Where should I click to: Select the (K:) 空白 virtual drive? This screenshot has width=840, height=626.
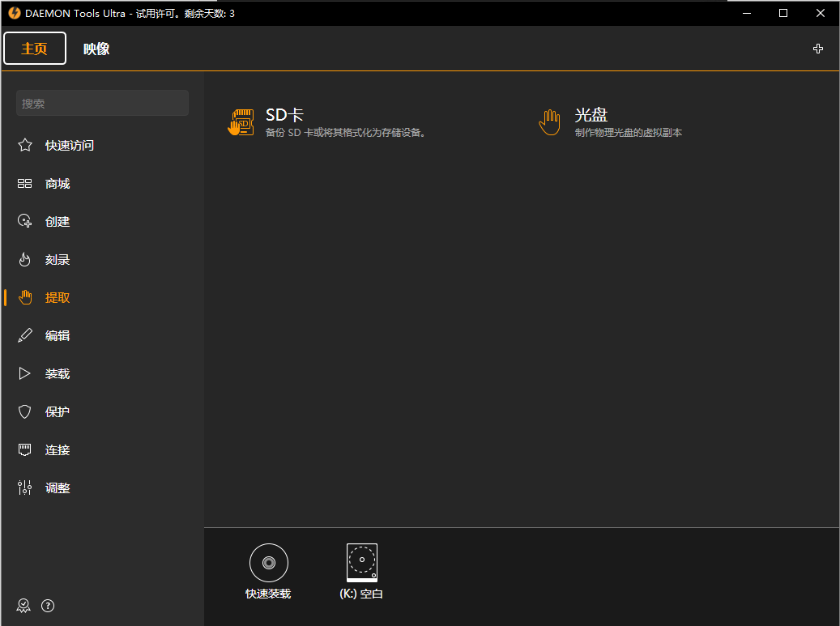pos(361,562)
